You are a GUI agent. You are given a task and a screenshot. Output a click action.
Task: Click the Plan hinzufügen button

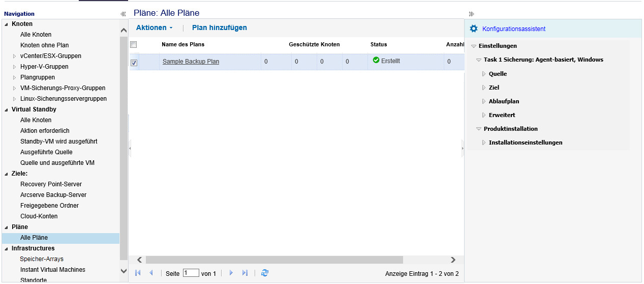click(x=219, y=28)
